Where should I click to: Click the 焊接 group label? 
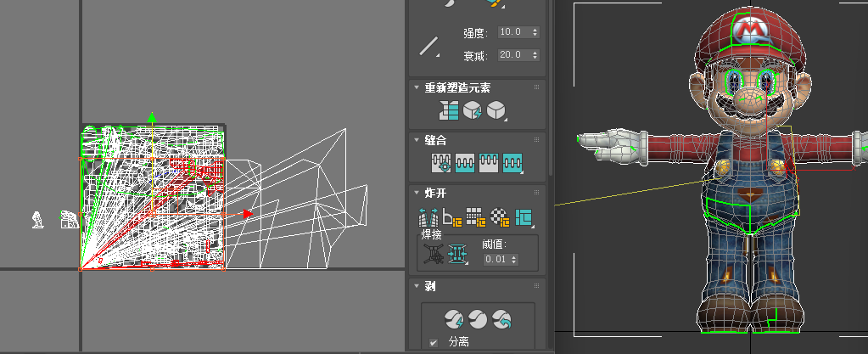point(431,234)
